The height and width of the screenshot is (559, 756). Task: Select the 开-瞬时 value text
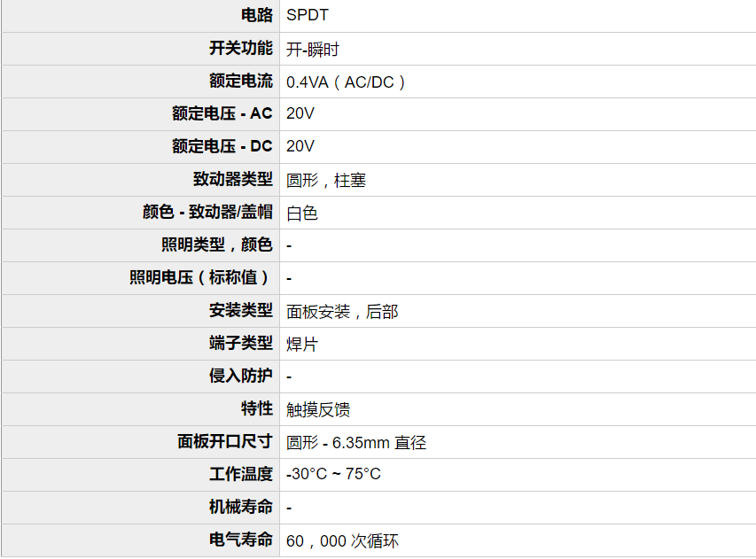point(313,50)
